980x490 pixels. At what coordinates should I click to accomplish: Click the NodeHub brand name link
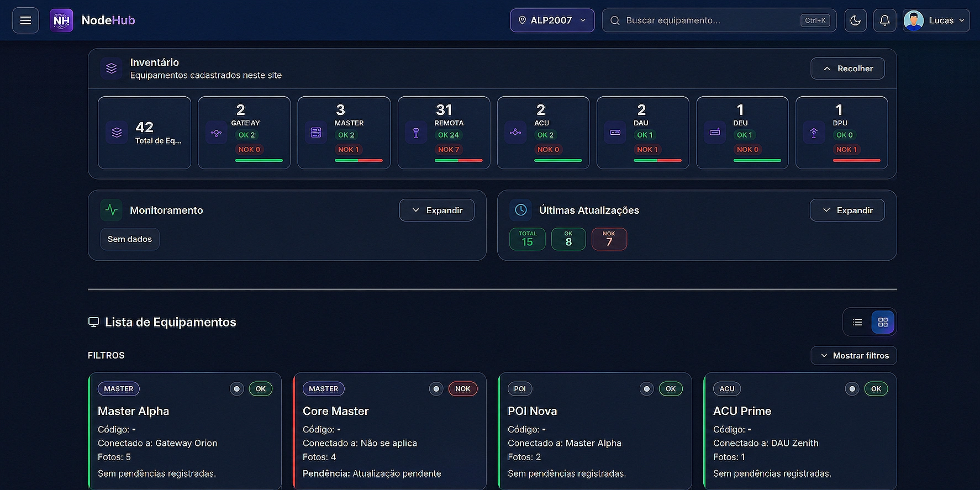click(108, 20)
